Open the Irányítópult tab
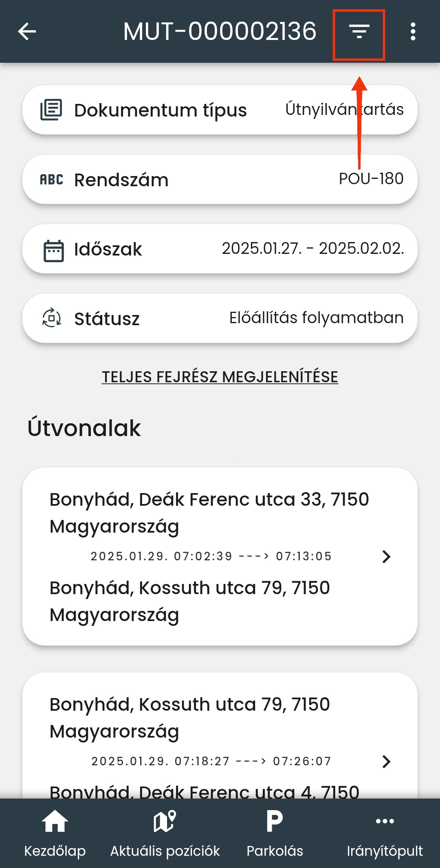This screenshot has width=440, height=868. tap(385, 833)
